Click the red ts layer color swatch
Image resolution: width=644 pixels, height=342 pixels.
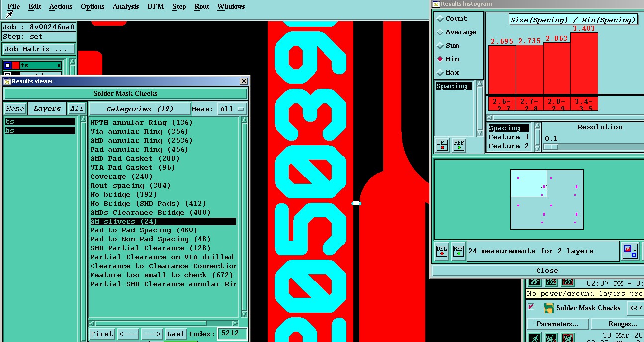coord(16,65)
